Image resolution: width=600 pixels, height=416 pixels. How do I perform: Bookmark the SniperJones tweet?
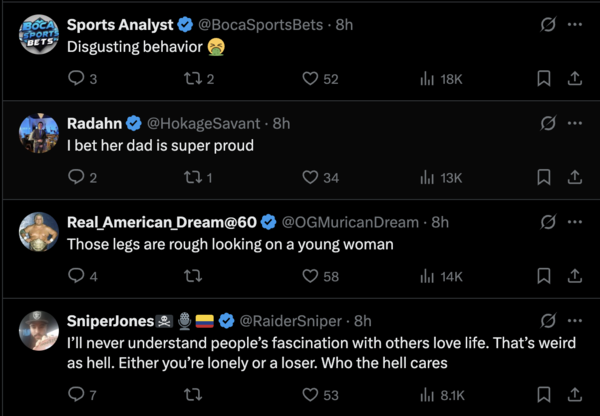(544, 395)
